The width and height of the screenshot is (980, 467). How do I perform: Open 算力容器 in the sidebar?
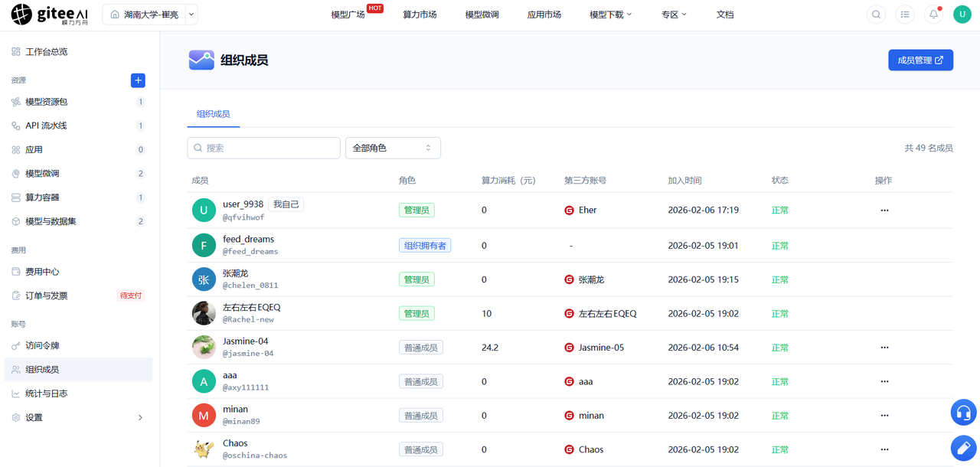pos(80,198)
